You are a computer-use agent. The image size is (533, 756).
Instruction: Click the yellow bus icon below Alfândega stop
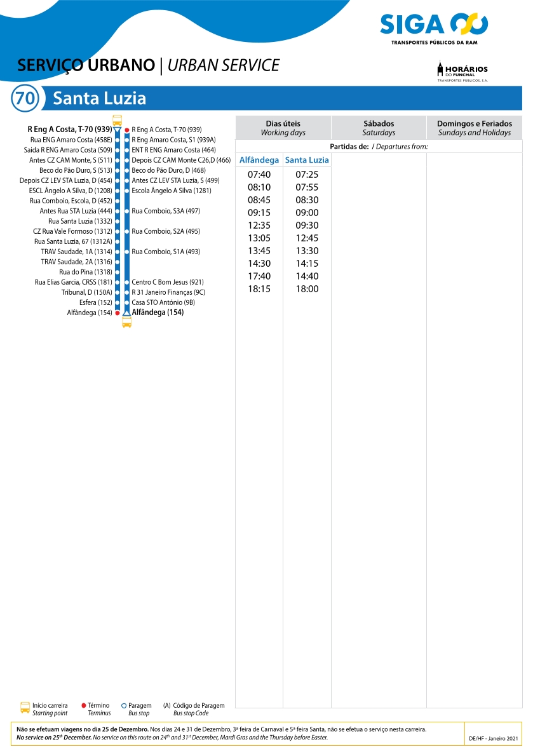click(x=126, y=323)
